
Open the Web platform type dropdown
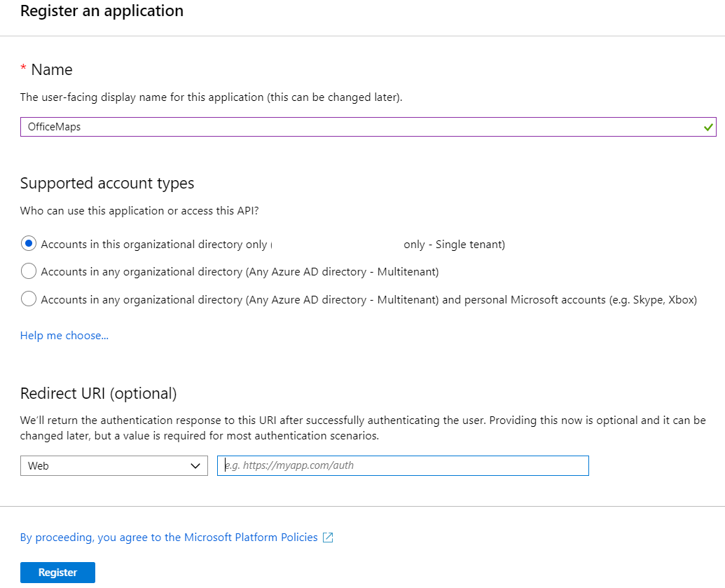tap(114, 465)
